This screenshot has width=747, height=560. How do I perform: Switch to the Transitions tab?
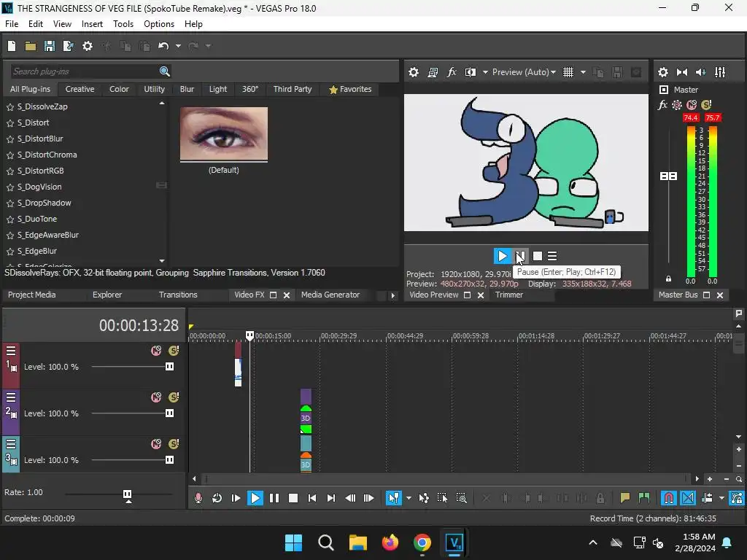click(x=178, y=295)
